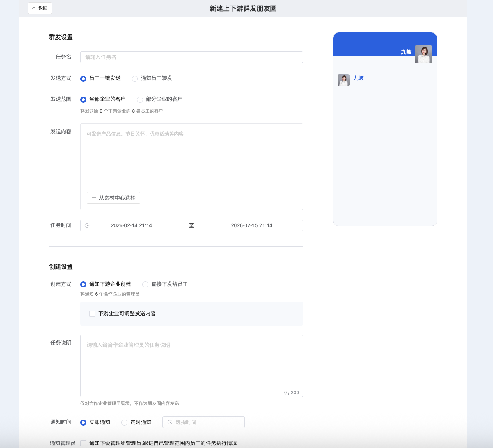The width and height of the screenshot is (493, 448).
Task: Set task end time 2026-02-15 21:14
Action: (252, 225)
